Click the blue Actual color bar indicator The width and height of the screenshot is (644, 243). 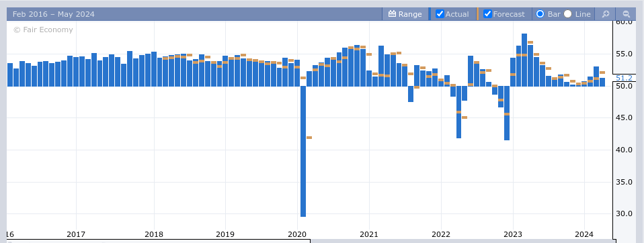[x=430, y=14]
